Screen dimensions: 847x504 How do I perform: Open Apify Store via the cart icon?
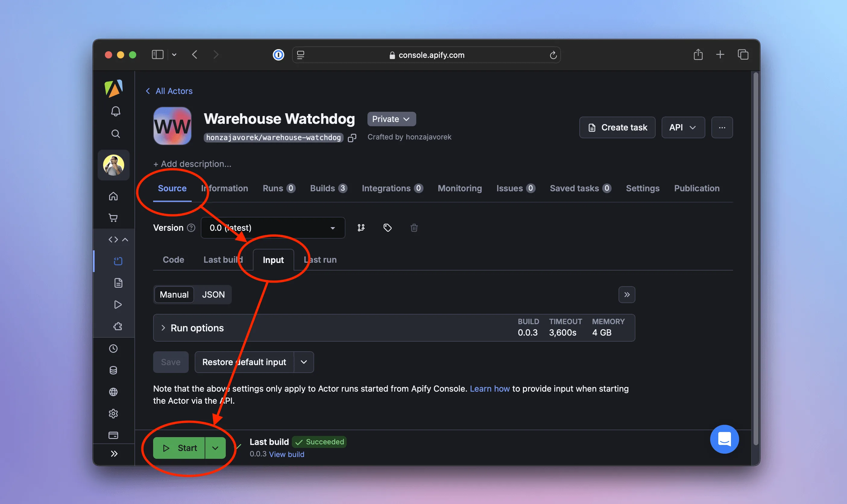(113, 218)
